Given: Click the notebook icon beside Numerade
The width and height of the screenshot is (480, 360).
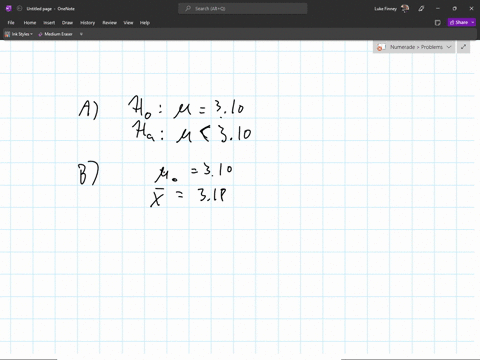Looking at the screenshot, I should click(x=381, y=47).
